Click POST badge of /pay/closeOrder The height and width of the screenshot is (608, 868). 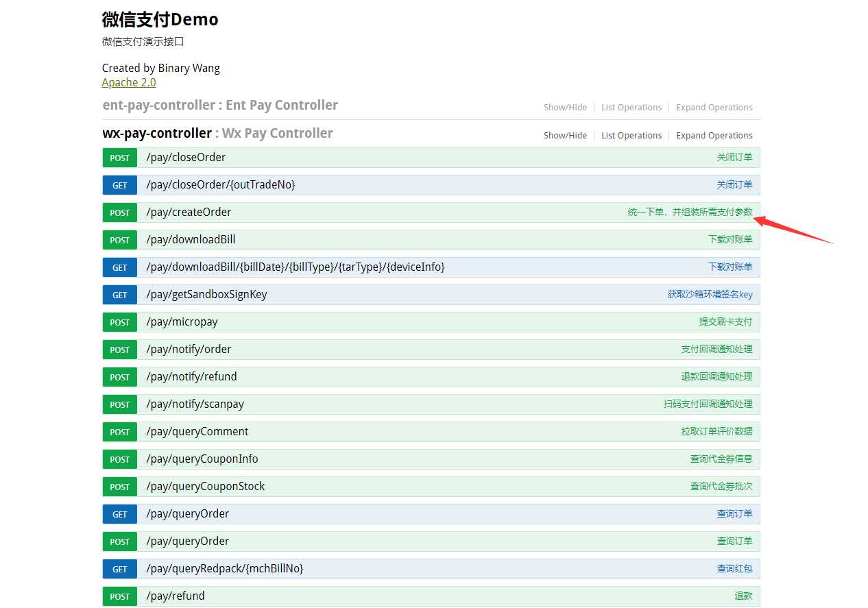120,158
